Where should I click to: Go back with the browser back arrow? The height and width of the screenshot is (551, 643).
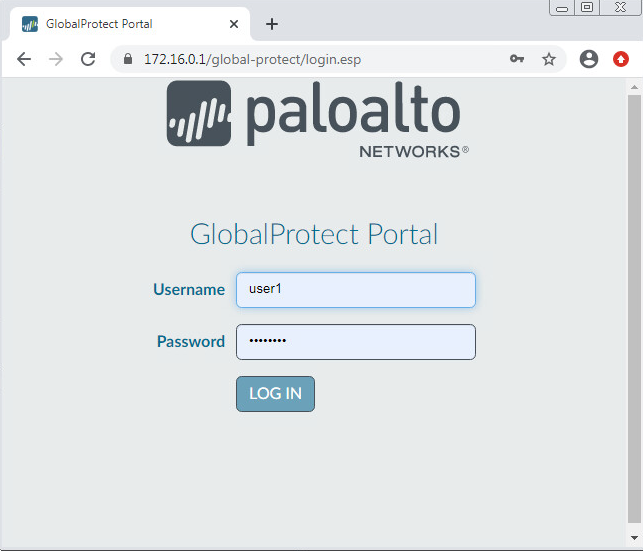tap(24, 59)
